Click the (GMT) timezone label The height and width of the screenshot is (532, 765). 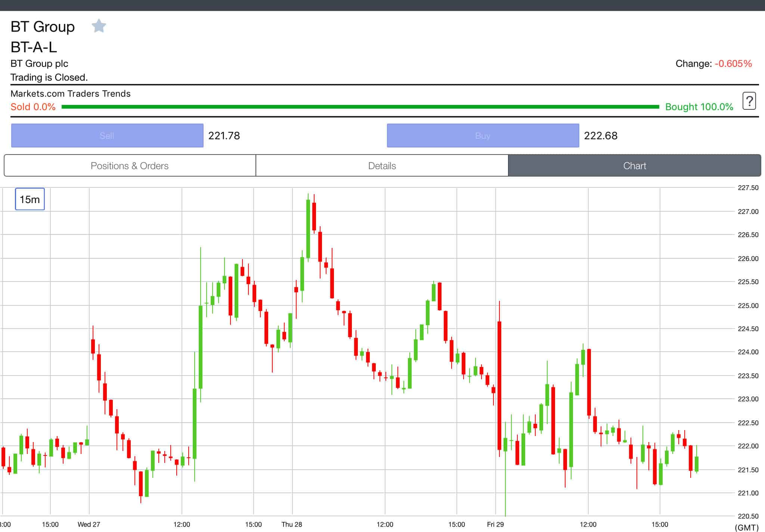(x=747, y=528)
